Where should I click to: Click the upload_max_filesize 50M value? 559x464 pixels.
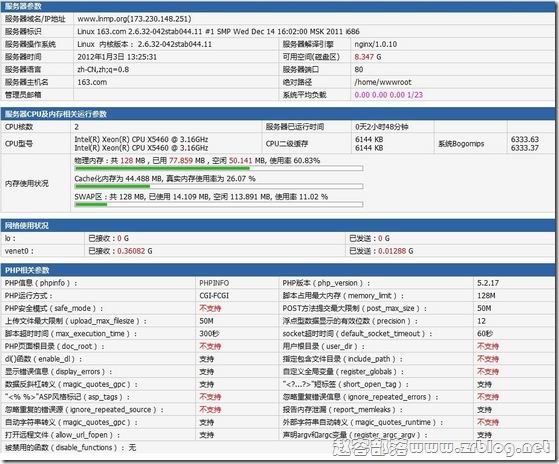tap(206, 321)
